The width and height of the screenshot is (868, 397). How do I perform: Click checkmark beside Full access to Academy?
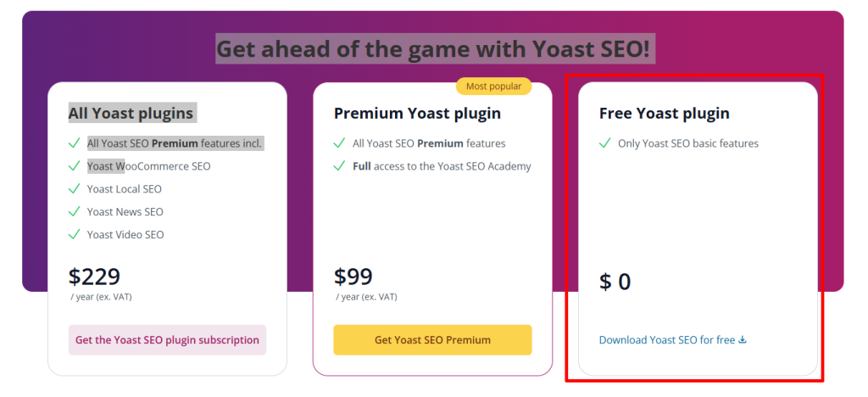point(339,165)
